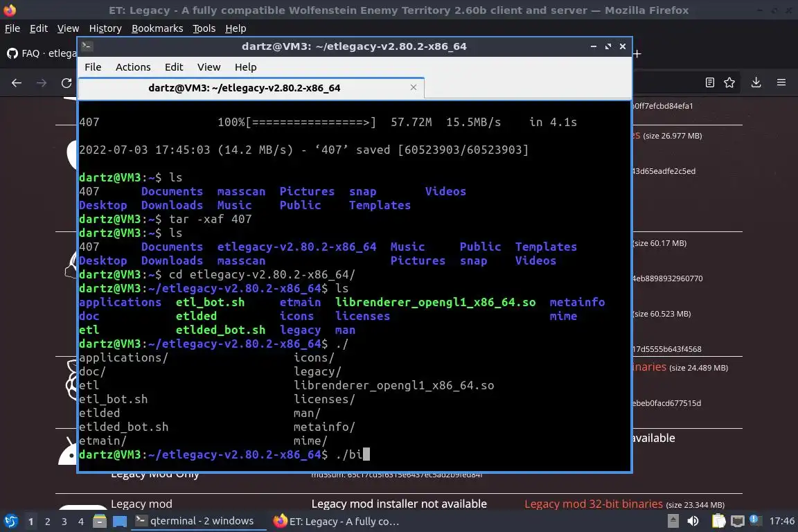Open Firefox Bookmarks menu
Screen dimensions: 798x532
(157, 28)
